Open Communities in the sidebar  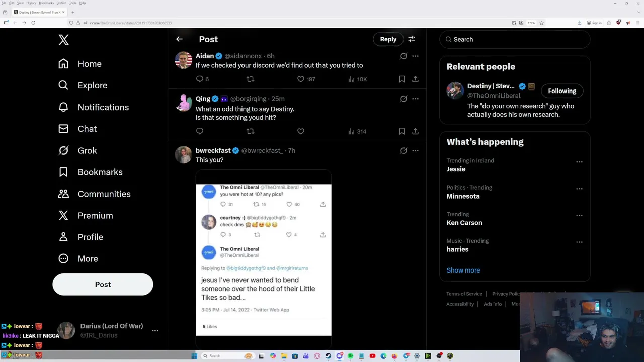click(94, 194)
